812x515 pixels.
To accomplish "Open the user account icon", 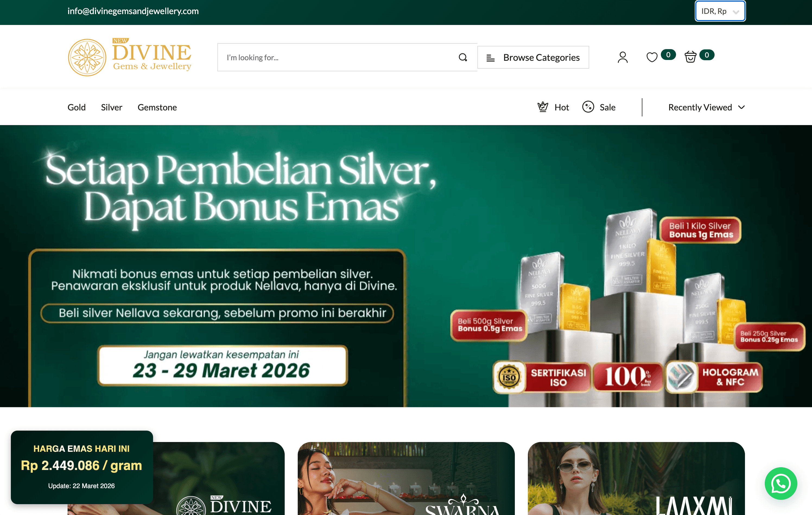I will tap(623, 57).
